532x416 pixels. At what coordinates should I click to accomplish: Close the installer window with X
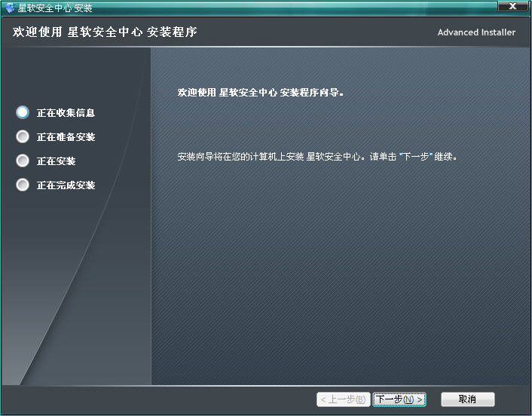pos(512,6)
